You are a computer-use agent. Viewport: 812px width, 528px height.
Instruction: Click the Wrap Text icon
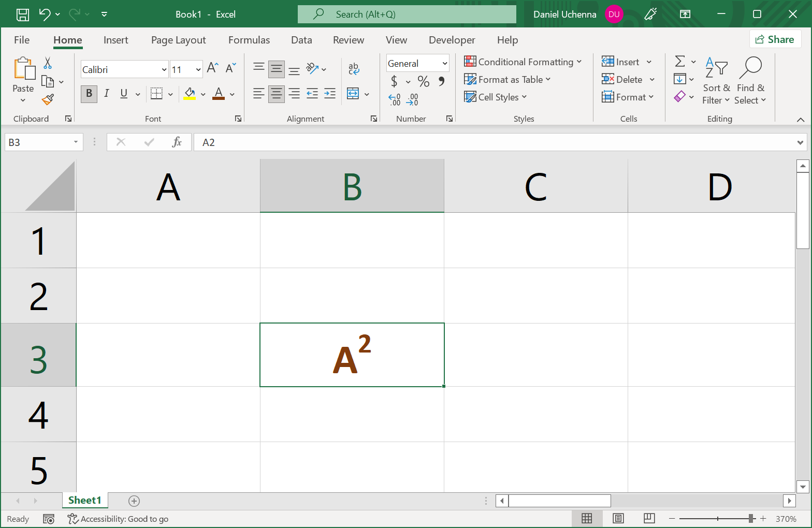354,68
